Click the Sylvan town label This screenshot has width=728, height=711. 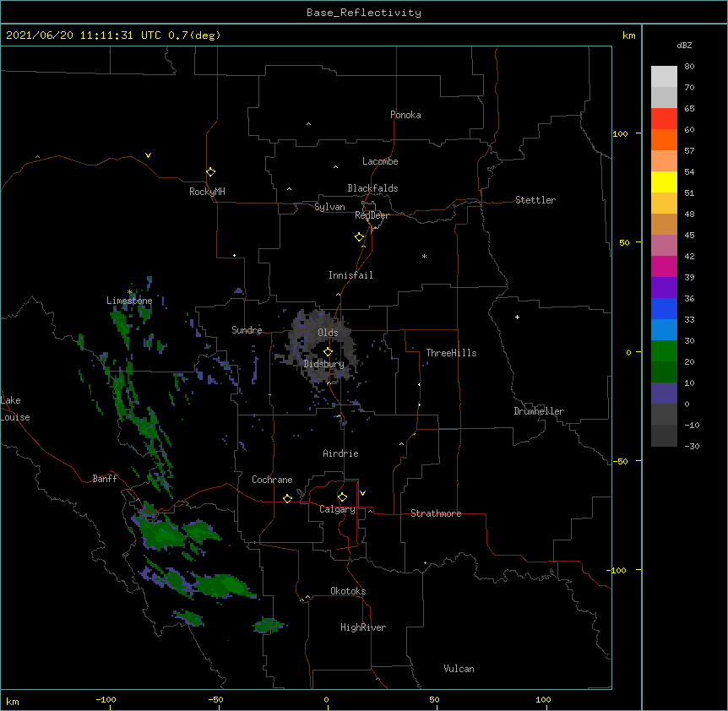(329, 207)
